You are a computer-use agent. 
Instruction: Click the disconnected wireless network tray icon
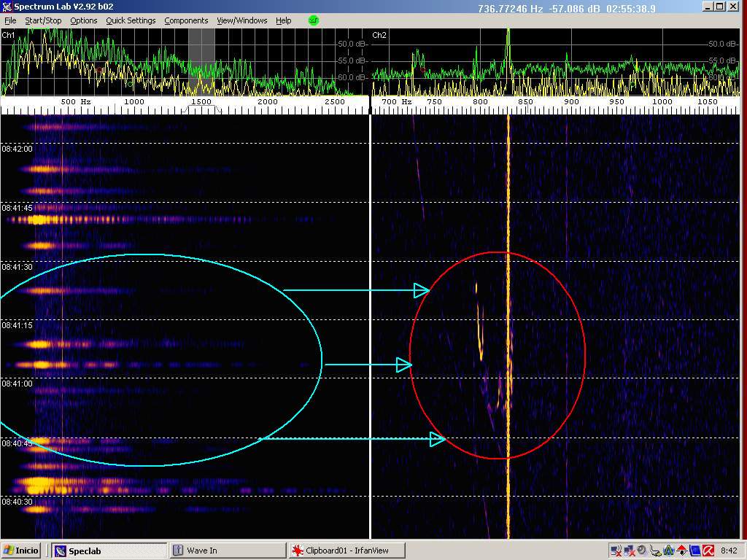pos(616,551)
